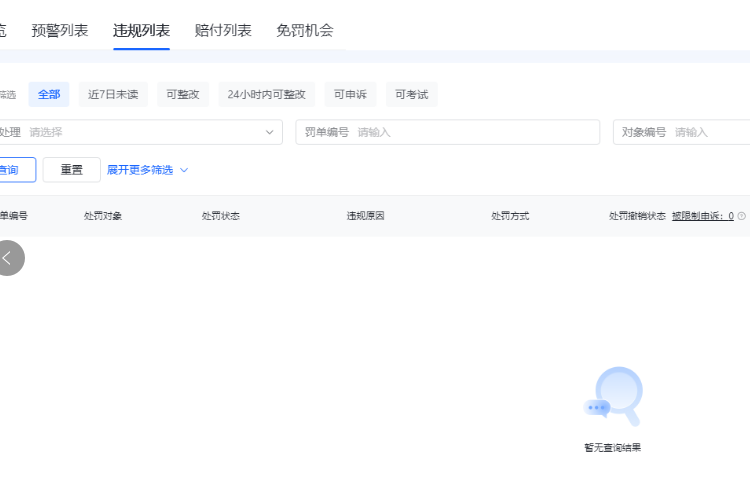The height and width of the screenshot is (490, 750).
Task: Pick the 可考试 filter chip
Action: click(411, 95)
